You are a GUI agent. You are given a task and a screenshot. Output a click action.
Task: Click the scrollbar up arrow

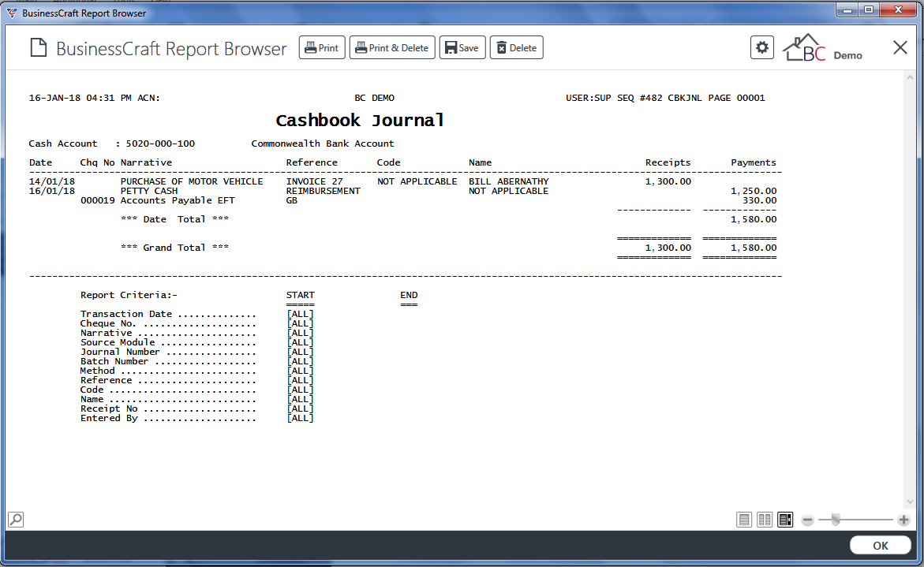[x=910, y=77]
